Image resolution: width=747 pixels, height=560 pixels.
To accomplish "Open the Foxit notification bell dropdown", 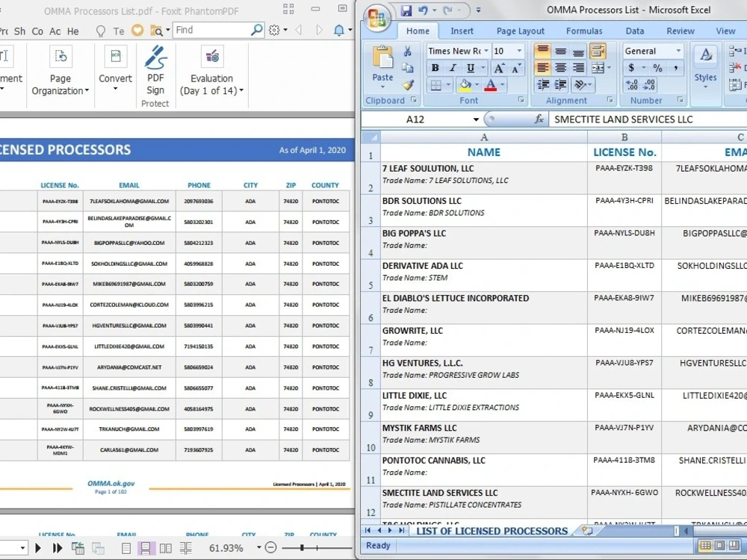I will click(350, 31).
